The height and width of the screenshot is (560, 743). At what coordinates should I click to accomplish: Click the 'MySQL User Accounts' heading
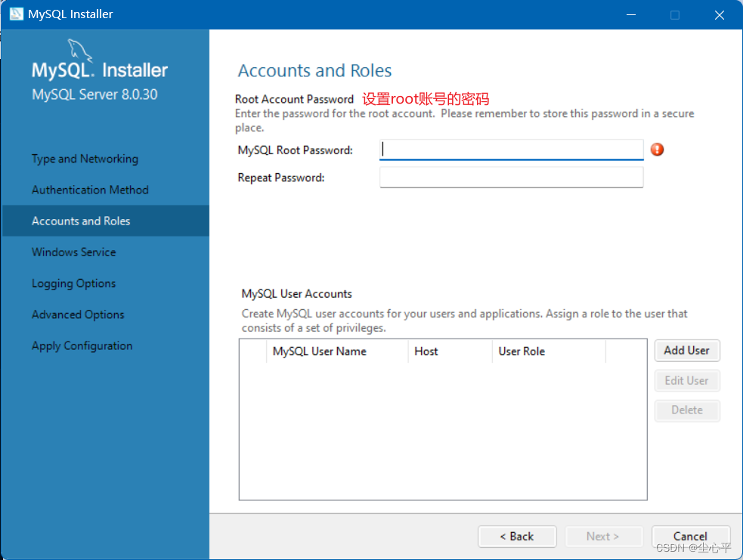[296, 294]
